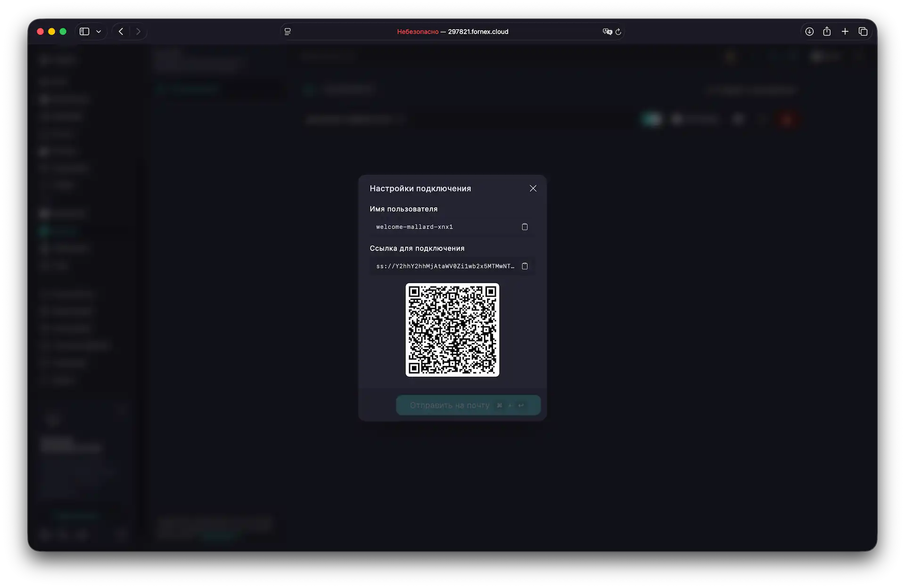Click the 297821.fornex.cloud address bar

pyautogui.click(x=478, y=32)
